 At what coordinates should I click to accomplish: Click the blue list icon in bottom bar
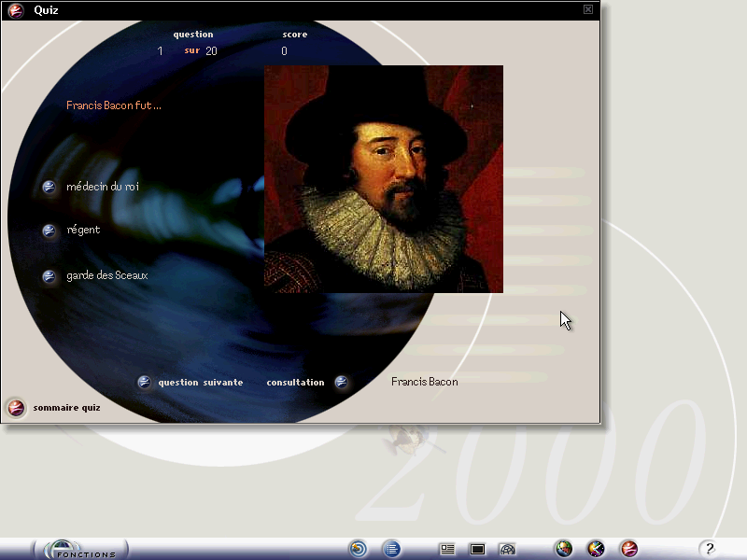(x=391, y=549)
